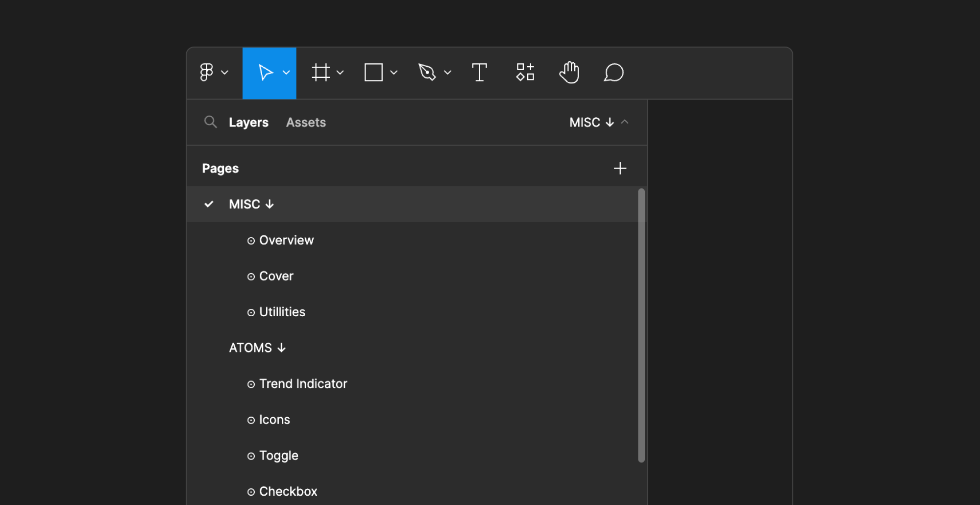
Task: Select the ATOMS ↓ page divider
Action: [257, 348]
